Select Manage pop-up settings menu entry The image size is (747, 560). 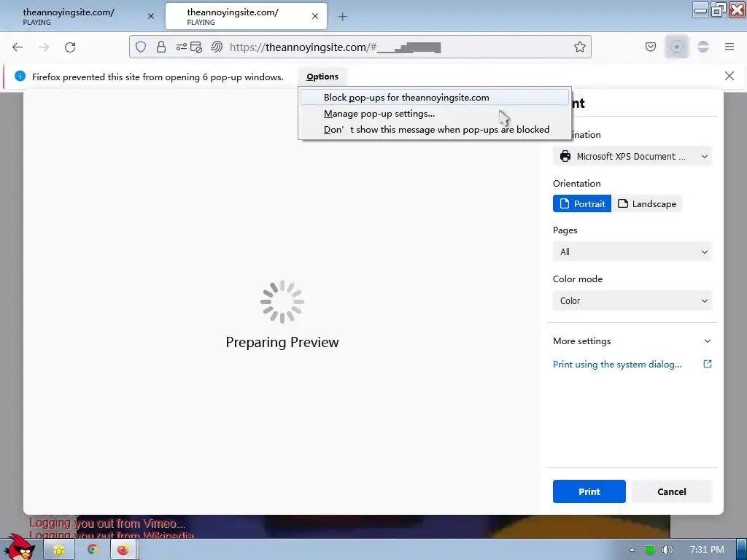coord(435,114)
